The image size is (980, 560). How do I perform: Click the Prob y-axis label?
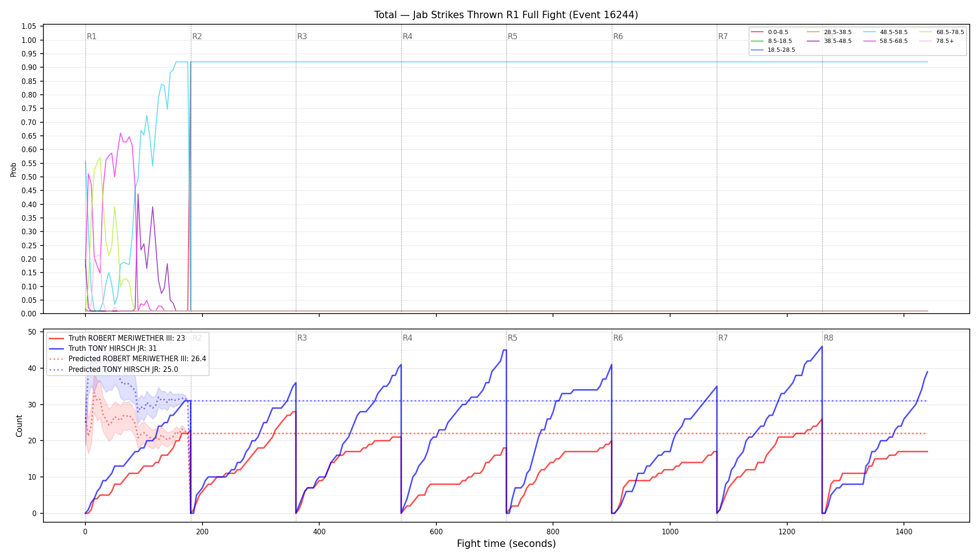coord(14,169)
